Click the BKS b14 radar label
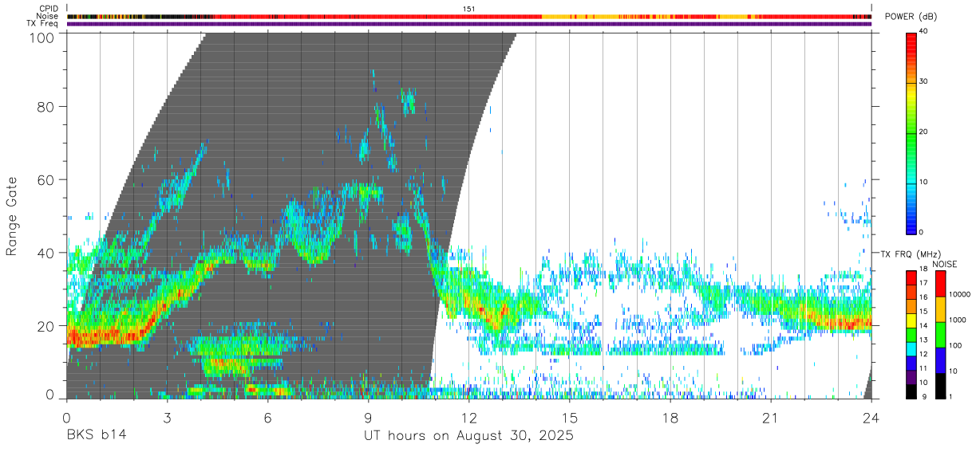 (x=96, y=436)
